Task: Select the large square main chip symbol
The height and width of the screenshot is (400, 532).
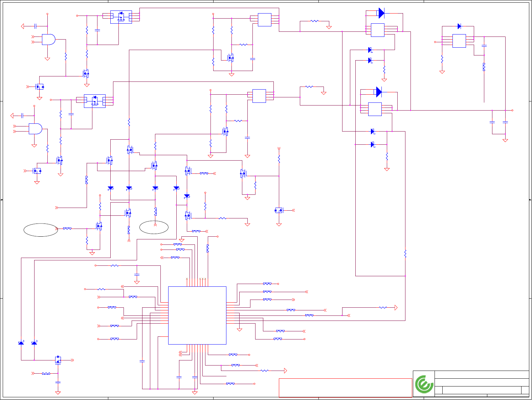Action: point(197,315)
